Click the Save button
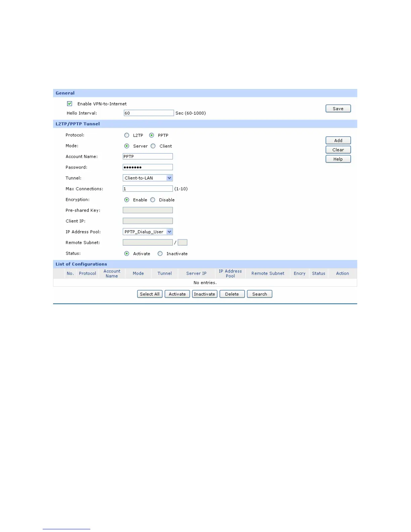This screenshot has width=411, height=532. (338, 108)
